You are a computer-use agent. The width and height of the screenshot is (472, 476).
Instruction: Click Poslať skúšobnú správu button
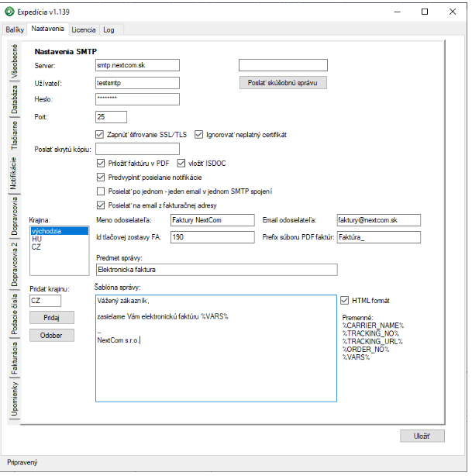(283, 83)
